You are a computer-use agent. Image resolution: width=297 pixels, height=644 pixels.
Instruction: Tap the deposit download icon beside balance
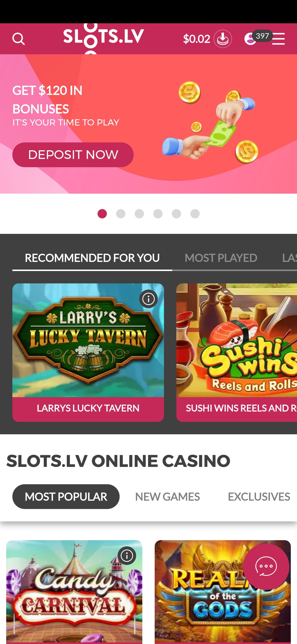[x=223, y=39]
